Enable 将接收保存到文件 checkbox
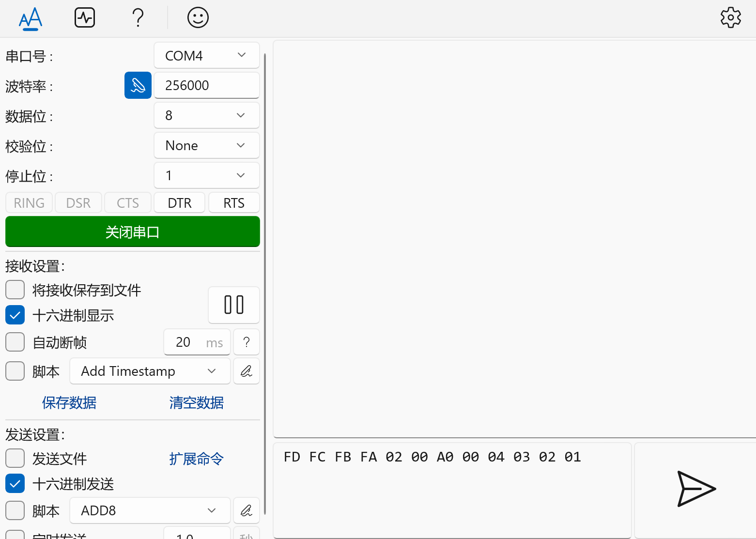This screenshot has height=539, width=756. point(15,290)
